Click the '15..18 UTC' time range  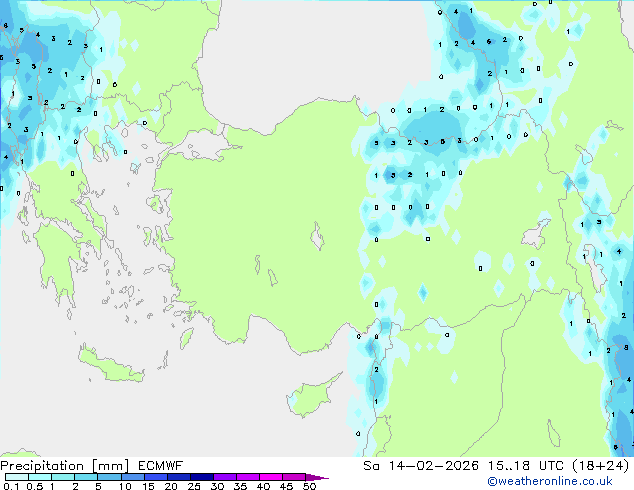pos(526,466)
